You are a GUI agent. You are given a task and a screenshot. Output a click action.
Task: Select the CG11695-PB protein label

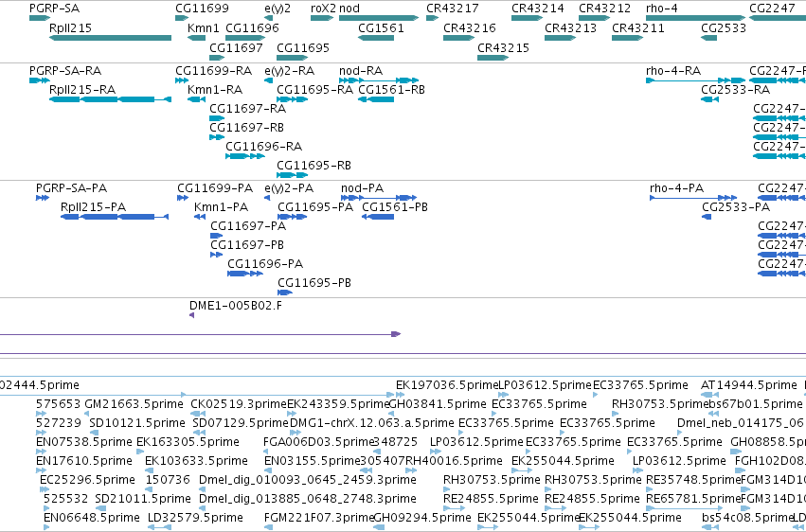click(x=314, y=283)
